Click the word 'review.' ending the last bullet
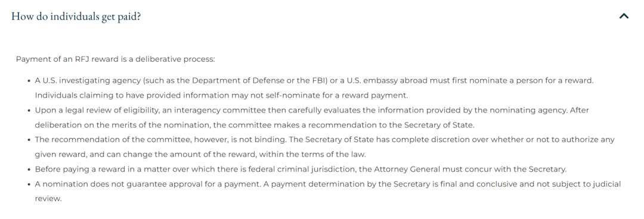 click(x=48, y=199)
